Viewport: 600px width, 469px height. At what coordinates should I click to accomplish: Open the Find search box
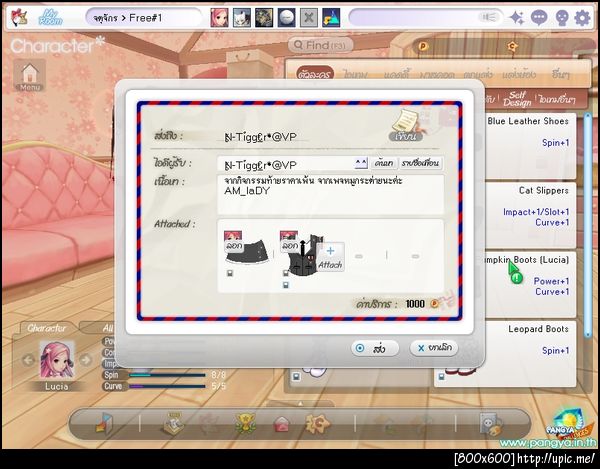(x=320, y=45)
